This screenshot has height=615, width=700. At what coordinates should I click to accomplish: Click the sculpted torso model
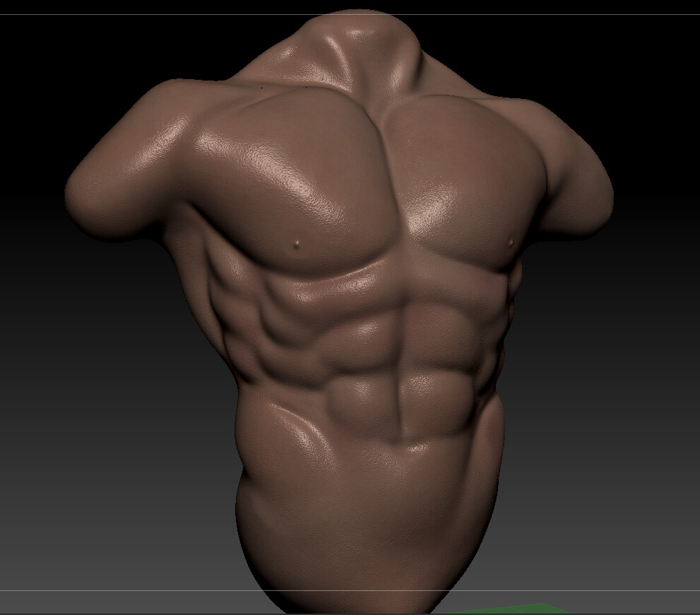click(353, 318)
